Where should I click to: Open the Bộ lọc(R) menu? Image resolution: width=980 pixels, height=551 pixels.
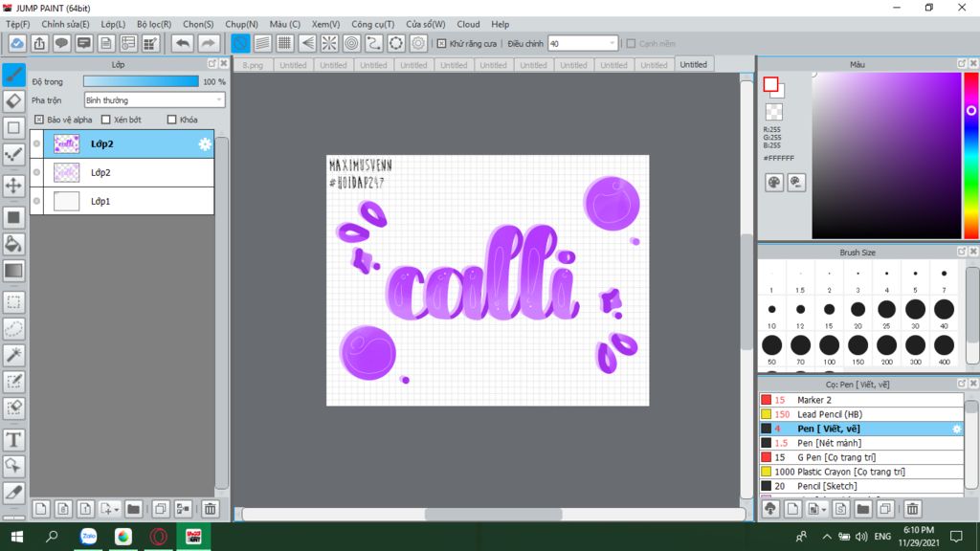coord(154,24)
